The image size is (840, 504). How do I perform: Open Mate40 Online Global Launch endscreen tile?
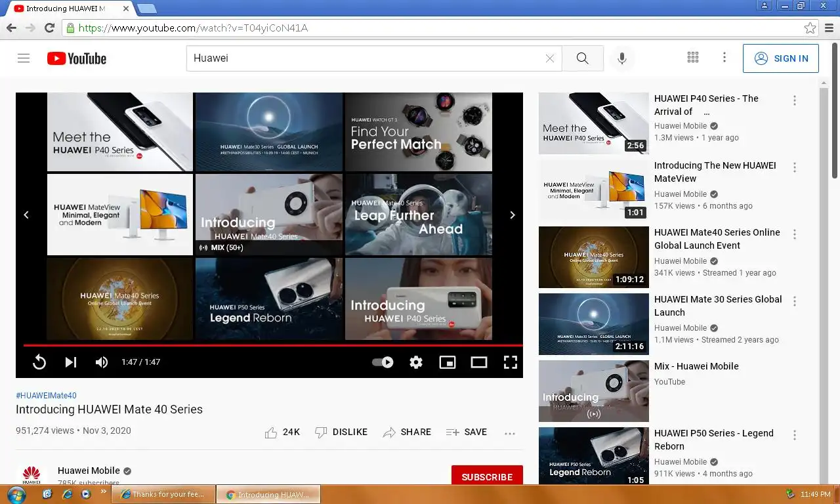click(120, 299)
